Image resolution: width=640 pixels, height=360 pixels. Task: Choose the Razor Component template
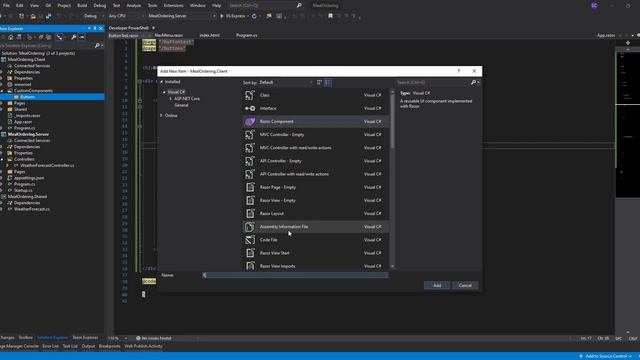point(316,121)
